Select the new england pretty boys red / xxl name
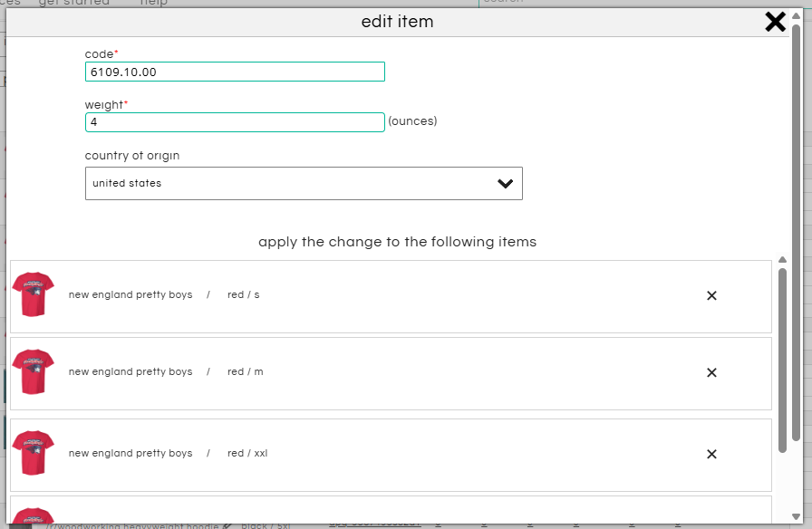 [x=130, y=454]
